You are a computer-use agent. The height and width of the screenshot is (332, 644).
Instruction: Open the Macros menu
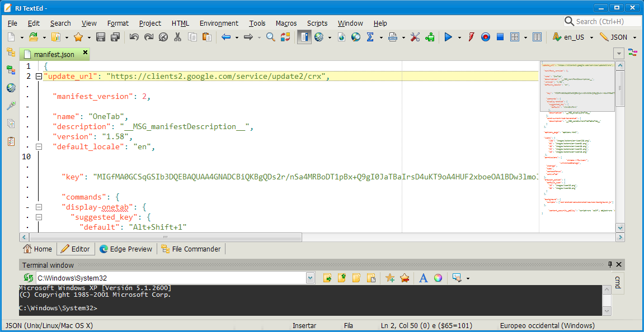[x=286, y=23]
